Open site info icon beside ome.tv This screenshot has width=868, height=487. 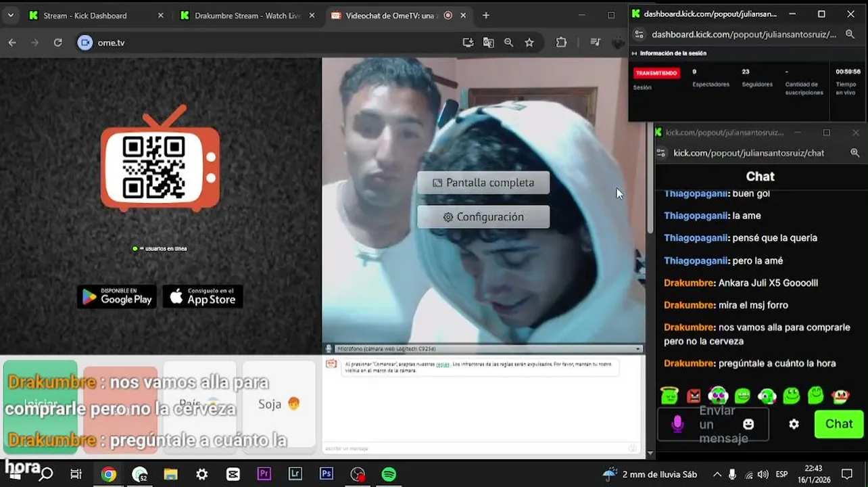point(85,43)
